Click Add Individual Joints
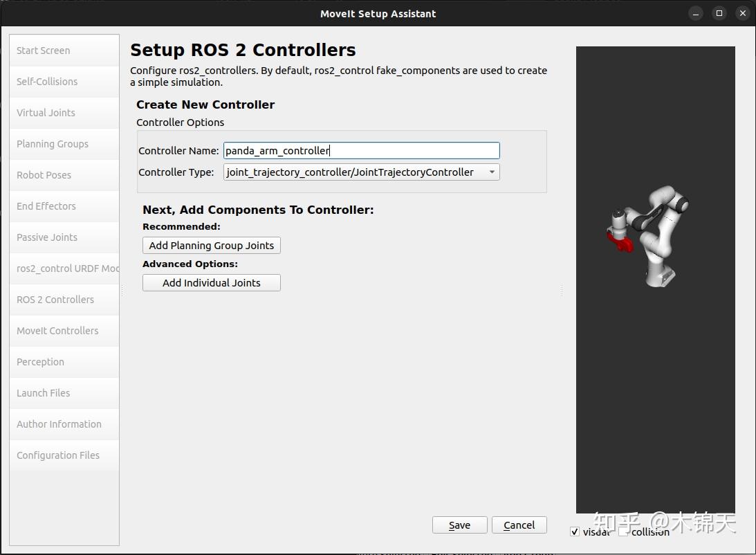Image resolution: width=756 pixels, height=555 pixels. coord(211,282)
